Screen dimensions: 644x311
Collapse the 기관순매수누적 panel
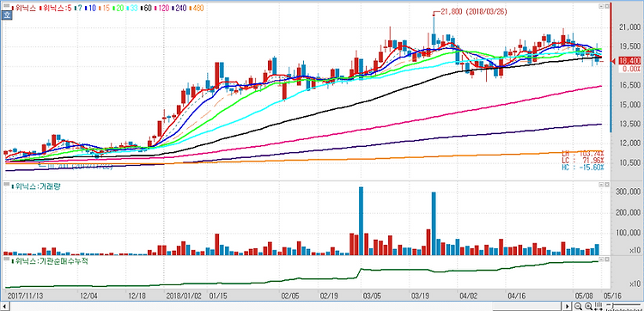(x=601, y=259)
